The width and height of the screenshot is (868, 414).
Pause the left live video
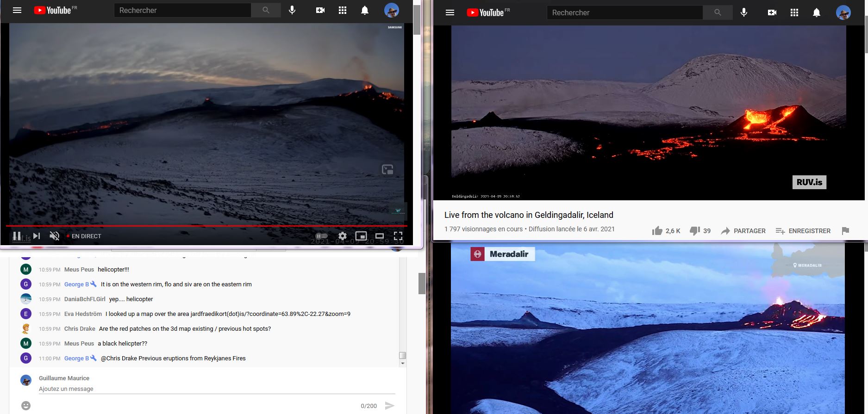[x=17, y=236]
